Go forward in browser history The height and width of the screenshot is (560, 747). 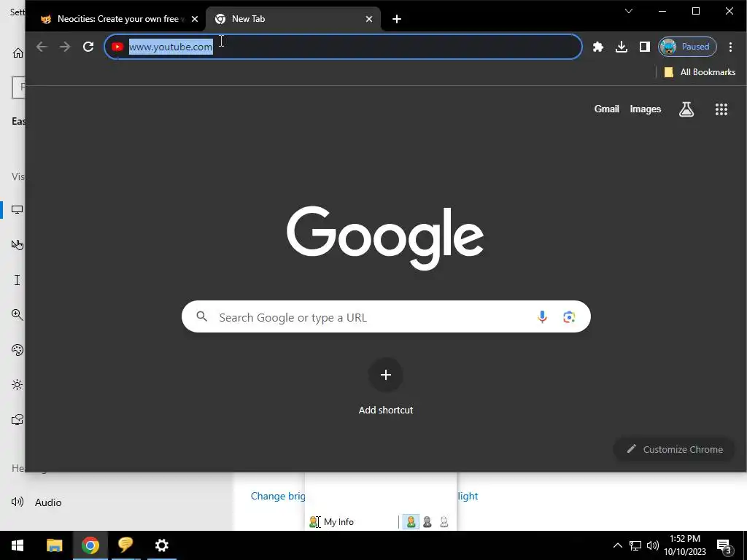(65, 47)
